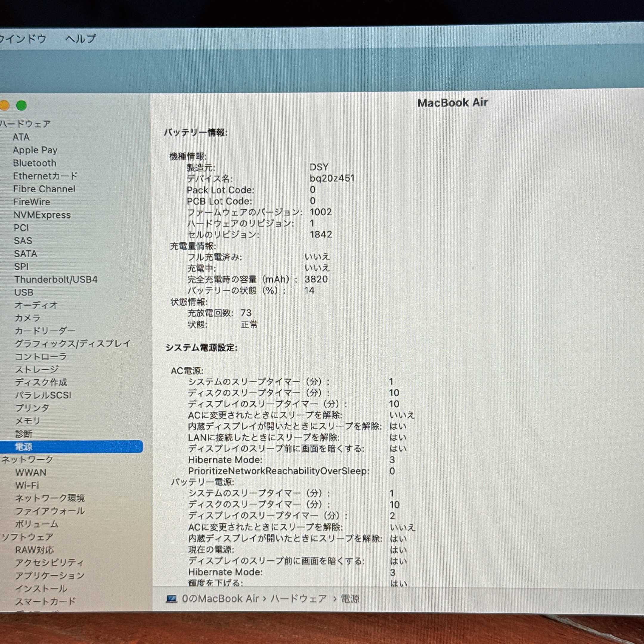This screenshot has width=644, height=644.
Task: Select グラフィックス/ディスプレイ item
Action: pyautogui.click(x=72, y=343)
